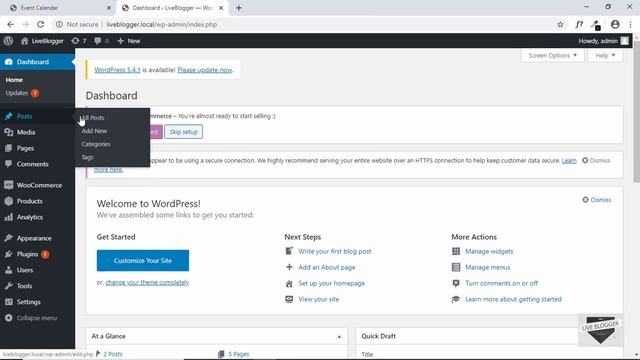Open the Chrome three-dot menu
The height and width of the screenshot is (360, 640).
630,24
